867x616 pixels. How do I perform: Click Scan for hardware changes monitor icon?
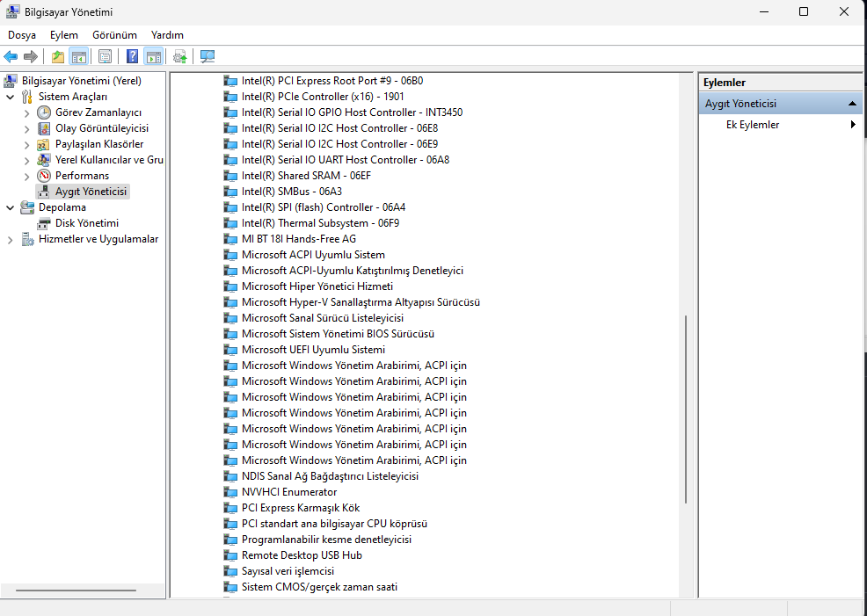coord(208,56)
